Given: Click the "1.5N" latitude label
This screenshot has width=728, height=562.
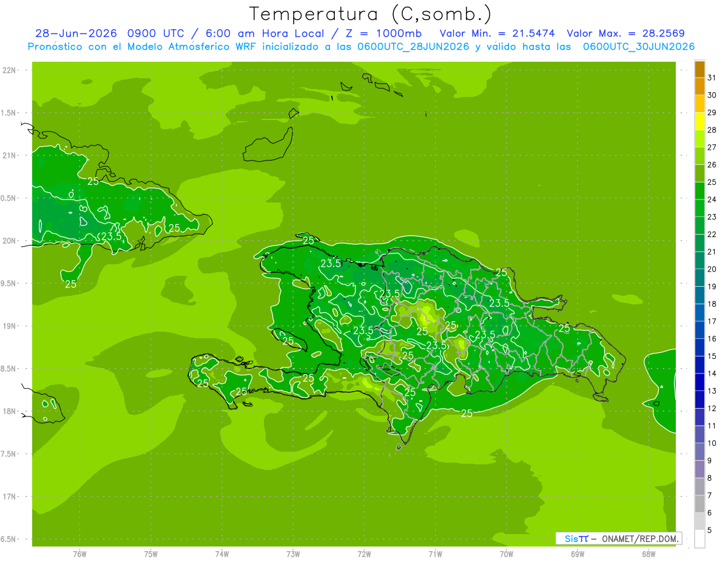Looking at the screenshot, I should click(x=10, y=113).
